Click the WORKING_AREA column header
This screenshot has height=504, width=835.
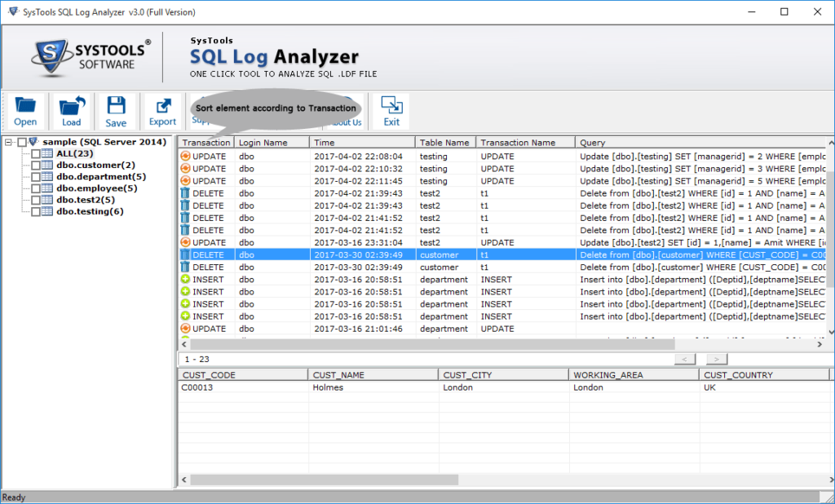point(634,375)
